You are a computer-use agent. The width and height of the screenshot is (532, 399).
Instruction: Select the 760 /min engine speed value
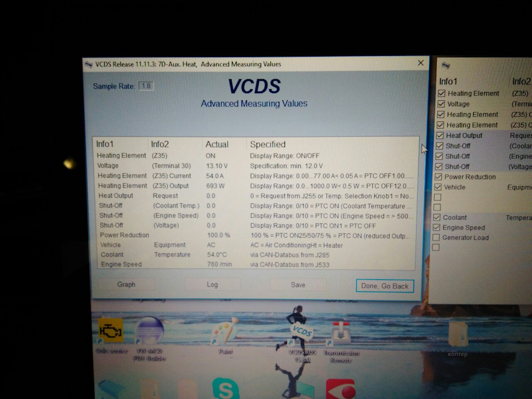[x=219, y=264]
